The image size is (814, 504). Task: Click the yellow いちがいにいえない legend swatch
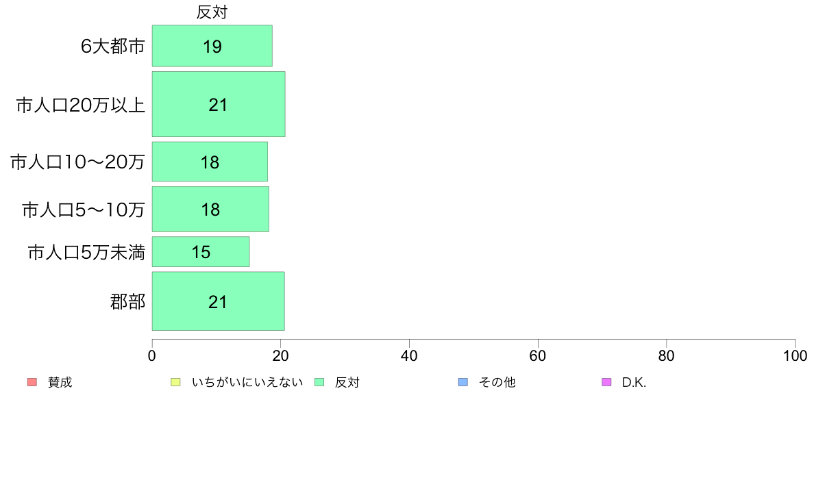click(x=175, y=382)
